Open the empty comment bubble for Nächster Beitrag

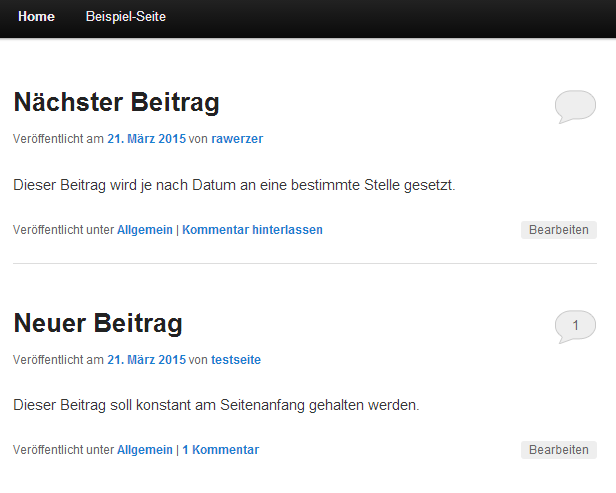pos(575,105)
